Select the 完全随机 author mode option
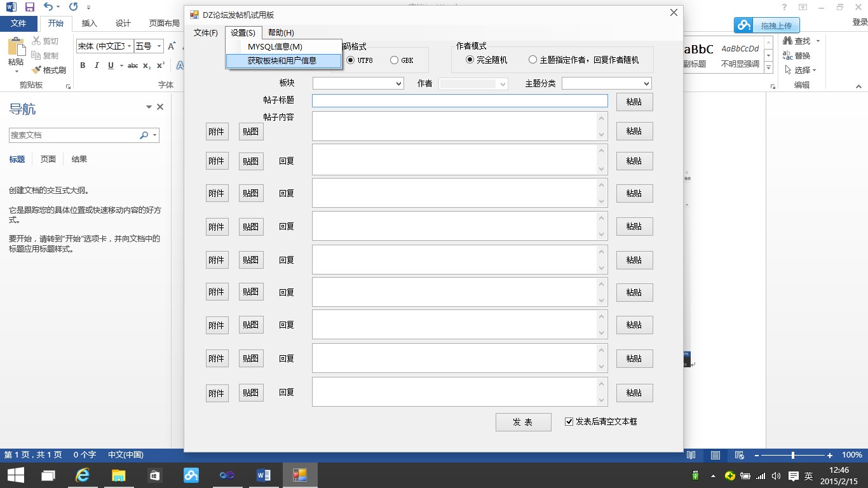This screenshot has height=488, width=868. [x=470, y=60]
